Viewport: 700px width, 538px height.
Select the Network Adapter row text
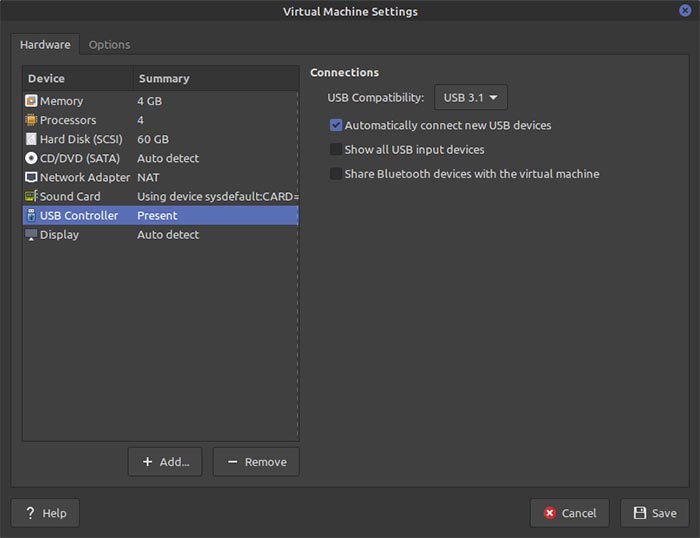[85, 177]
